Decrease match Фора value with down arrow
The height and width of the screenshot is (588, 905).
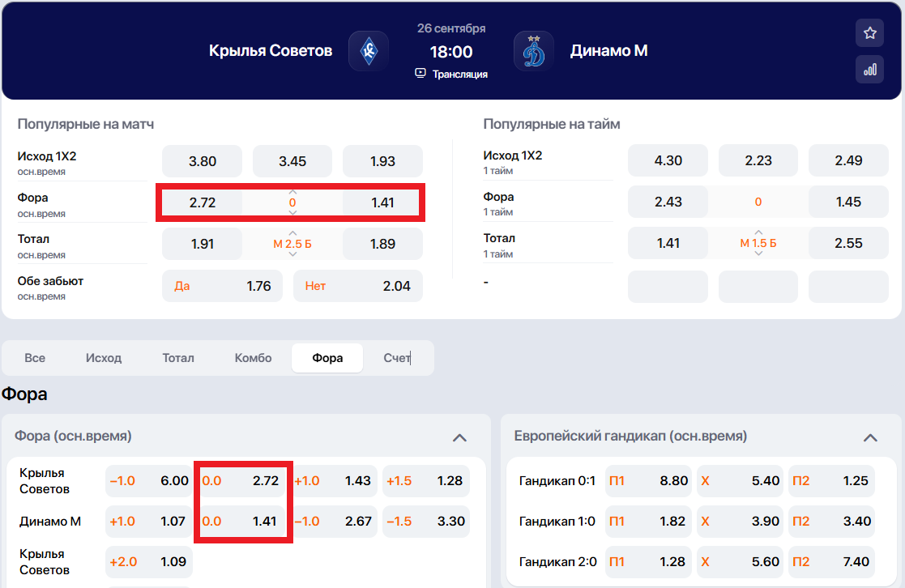[x=292, y=212]
